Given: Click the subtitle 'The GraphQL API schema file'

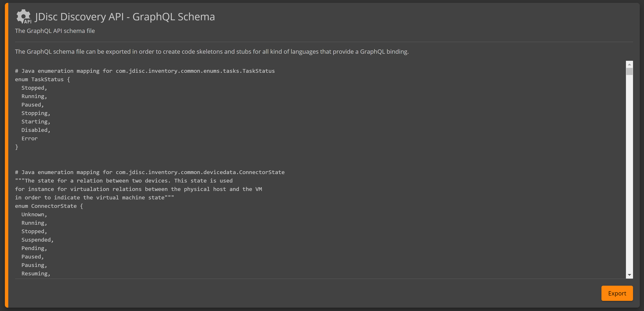Looking at the screenshot, I should [x=55, y=31].
